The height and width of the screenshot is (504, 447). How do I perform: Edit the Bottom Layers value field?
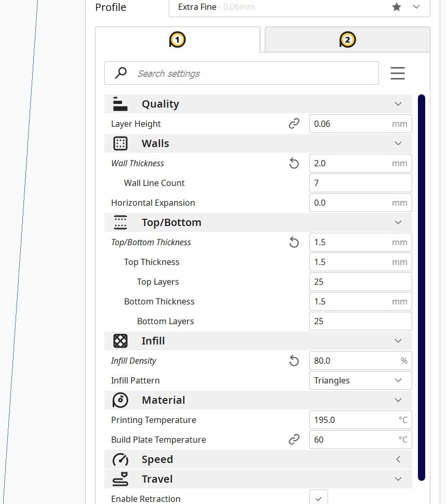click(361, 321)
